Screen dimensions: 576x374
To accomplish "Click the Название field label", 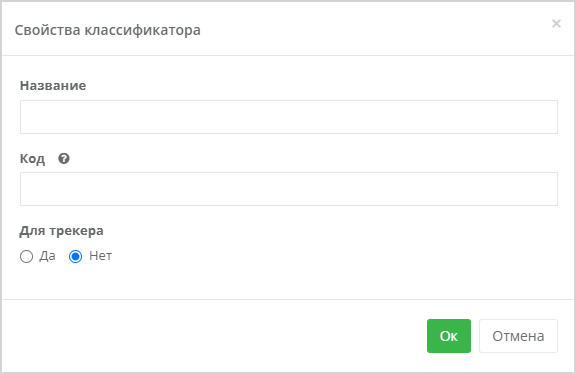I will coord(53,86).
